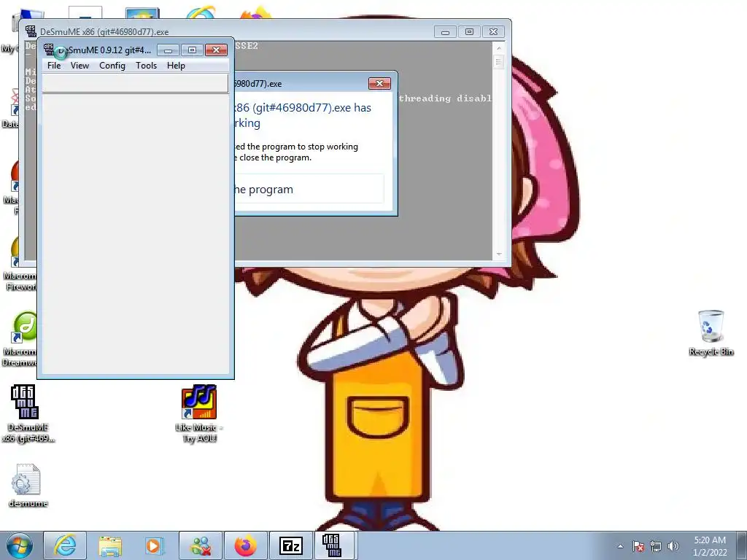This screenshot has height=560, width=747.
Task: Open the Config menu in DeSmuME
Action: (x=112, y=66)
